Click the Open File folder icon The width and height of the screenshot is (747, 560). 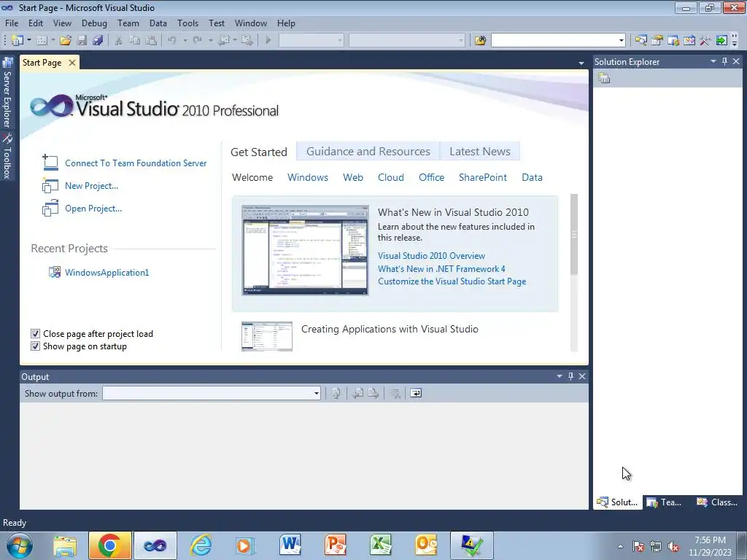point(66,41)
